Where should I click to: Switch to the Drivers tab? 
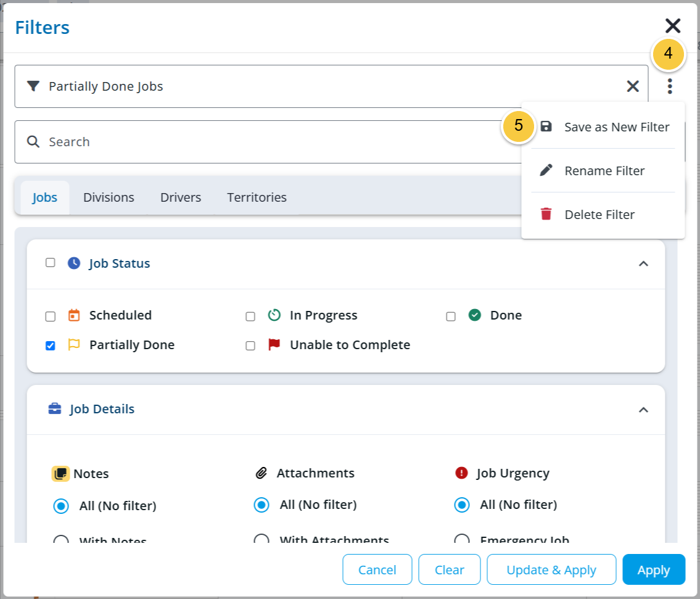(181, 197)
